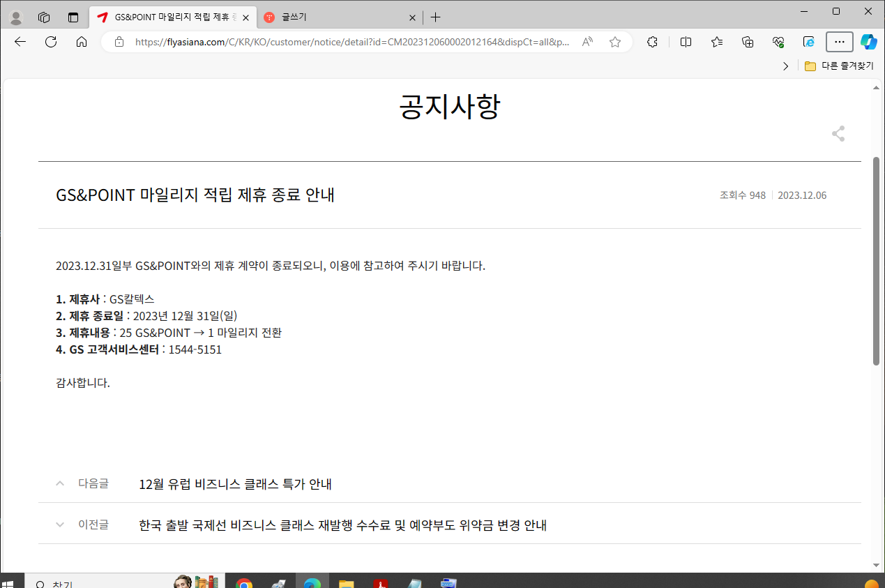Screen dimensions: 885x588
Task: Click the 공지사항 page heading
Action: tap(450, 107)
